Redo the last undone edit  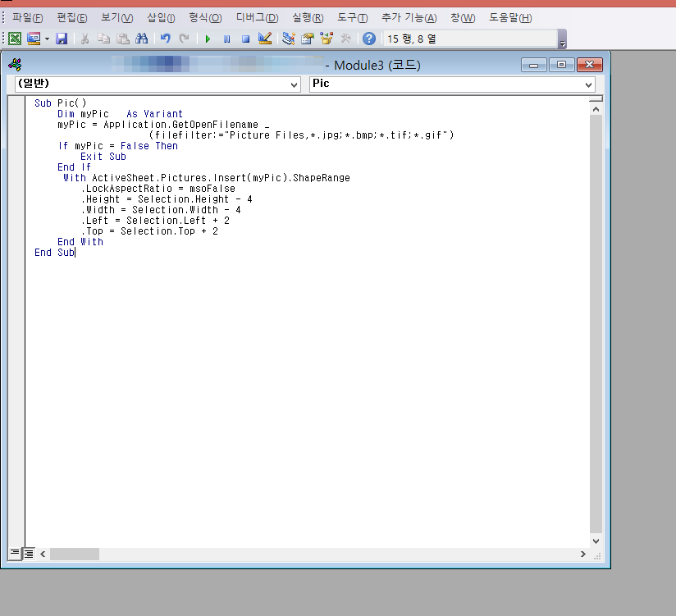184,39
